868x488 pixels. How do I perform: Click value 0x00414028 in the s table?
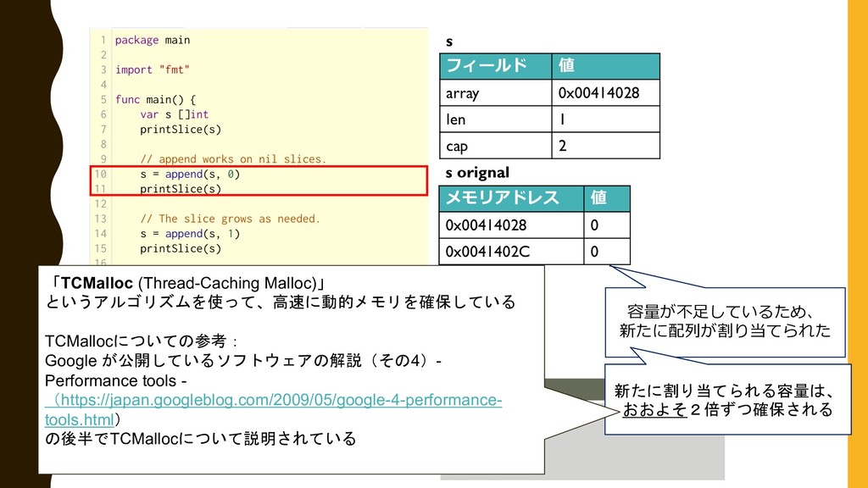[x=605, y=92]
